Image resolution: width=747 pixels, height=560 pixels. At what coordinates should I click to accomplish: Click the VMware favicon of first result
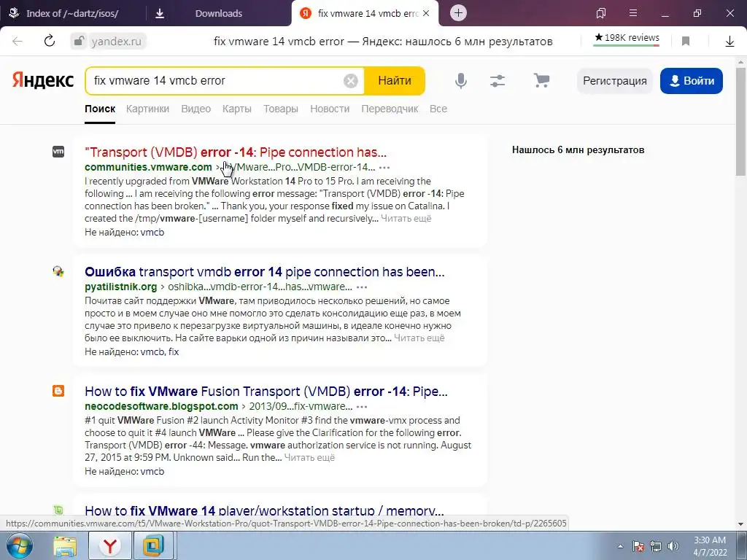point(58,152)
